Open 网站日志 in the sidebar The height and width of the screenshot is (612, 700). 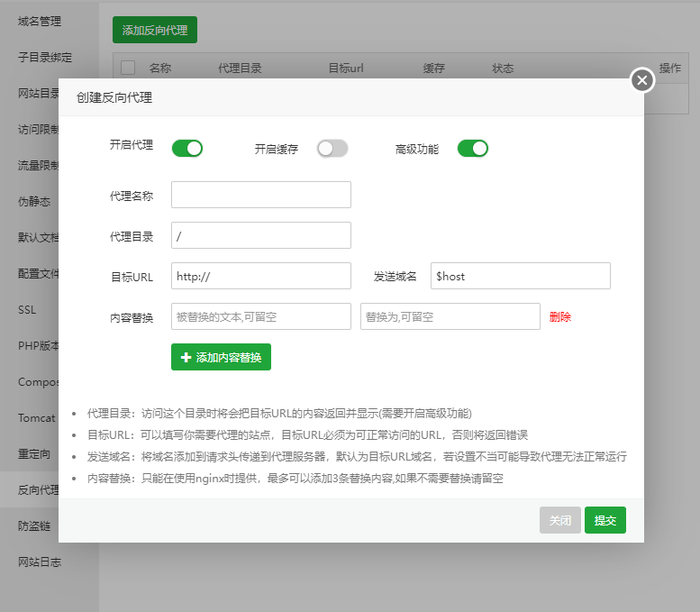pos(40,562)
